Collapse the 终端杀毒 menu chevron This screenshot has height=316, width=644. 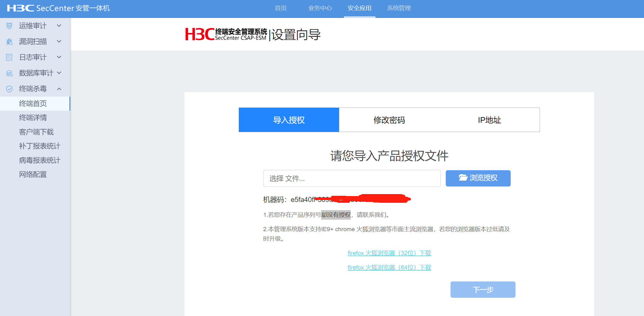click(x=59, y=89)
